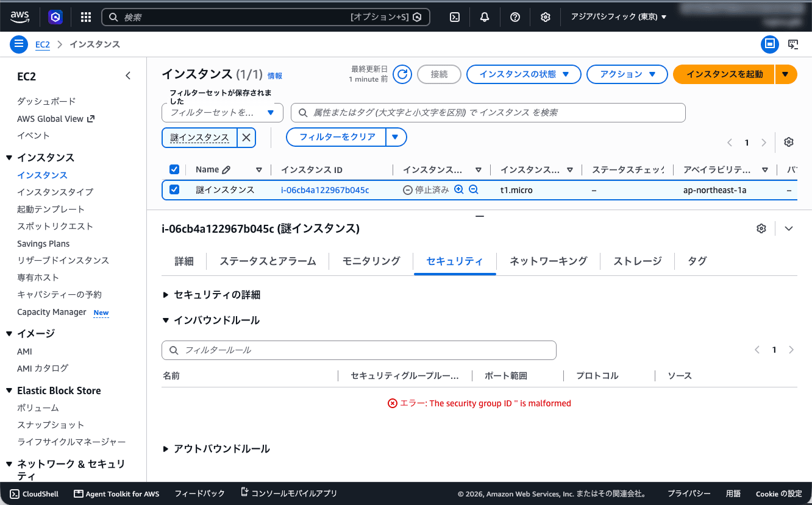Switch to the タグ tab
The height and width of the screenshot is (505, 812).
click(697, 261)
